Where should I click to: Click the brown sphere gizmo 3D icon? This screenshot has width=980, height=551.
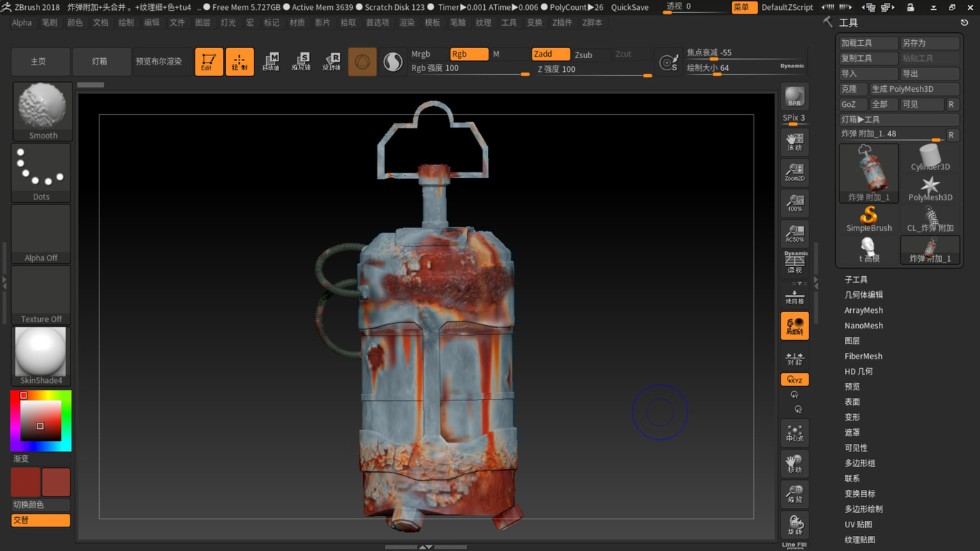click(362, 62)
